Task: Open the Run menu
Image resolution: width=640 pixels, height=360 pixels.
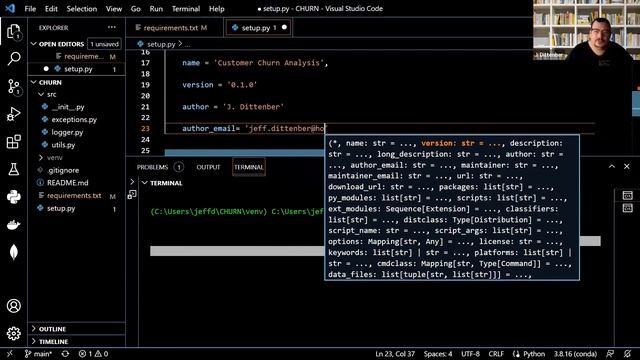Action: coord(156,9)
